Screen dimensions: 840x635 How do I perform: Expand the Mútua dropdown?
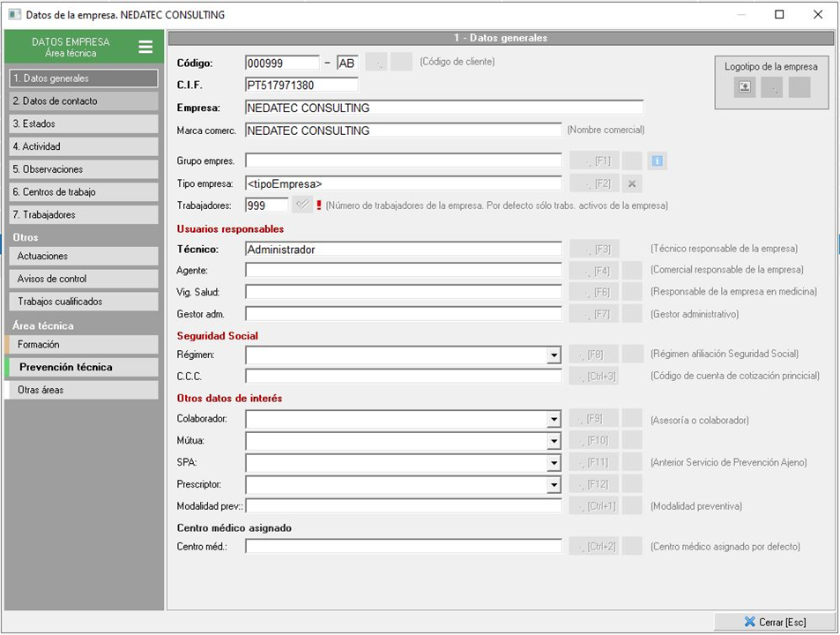554,441
